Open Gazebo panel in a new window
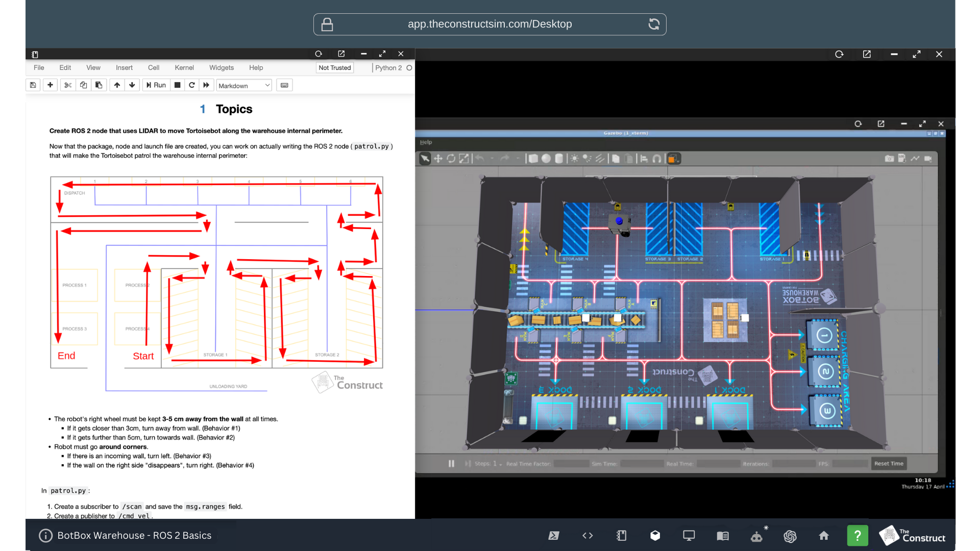 (881, 124)
